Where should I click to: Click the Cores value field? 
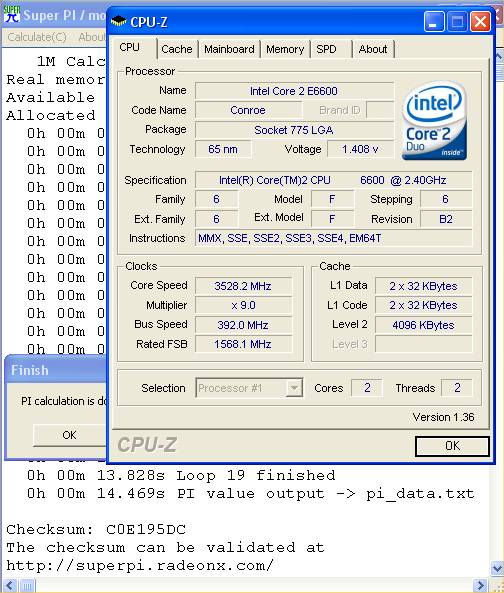tap(367, 388)
